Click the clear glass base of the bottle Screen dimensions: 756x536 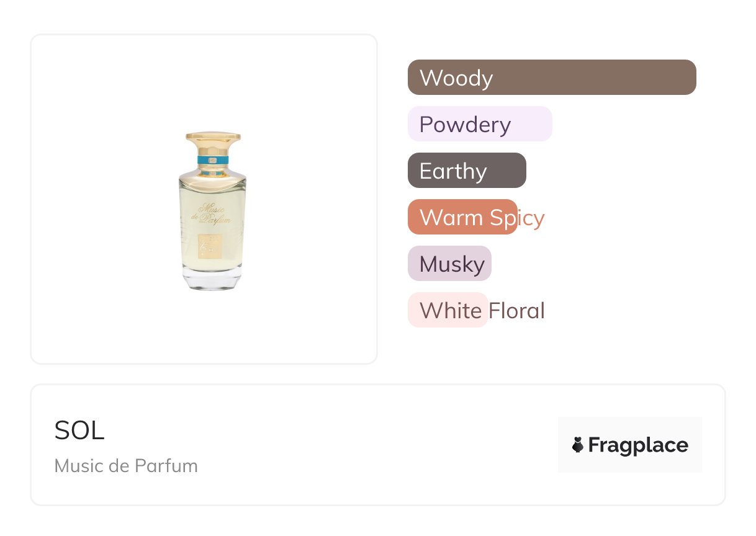pos(211,280)
